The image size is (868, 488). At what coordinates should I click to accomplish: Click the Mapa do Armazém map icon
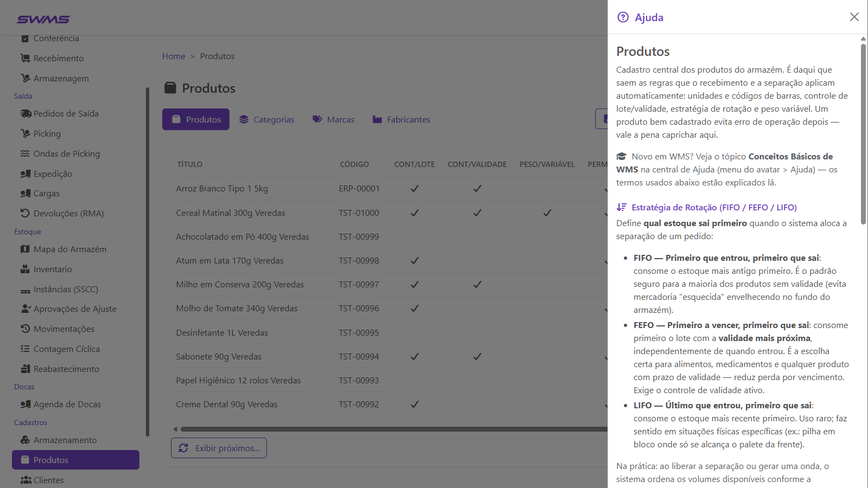click(x=25, y=249)
